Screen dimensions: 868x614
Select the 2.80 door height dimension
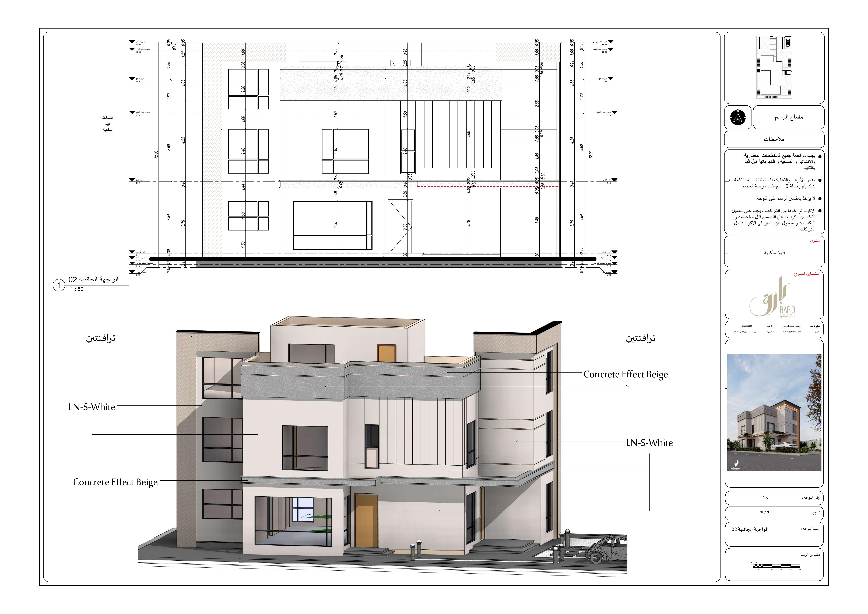(x=405, y=226)
